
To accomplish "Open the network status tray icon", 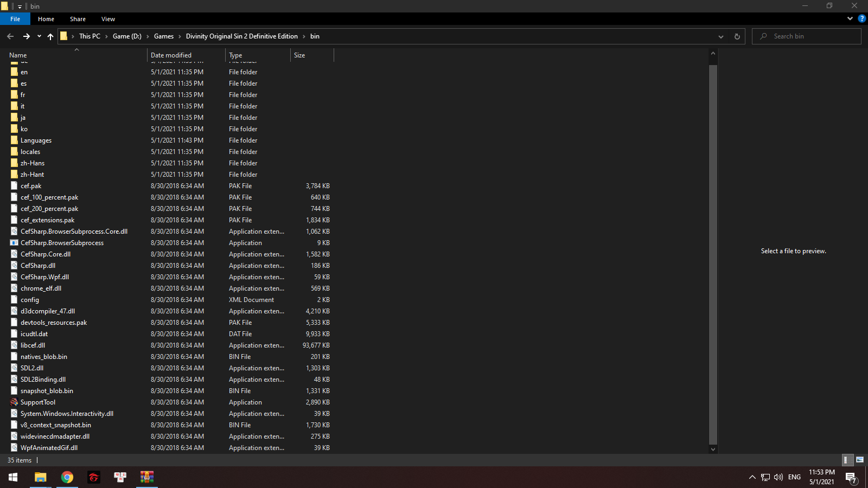I will 765,477.
